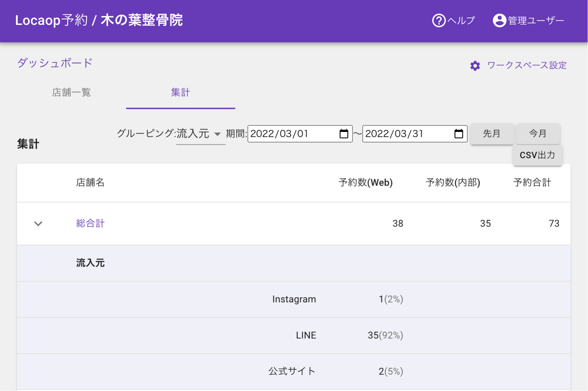The image size is (588, 391).
Task: Click inside the start date input field
Action: click(290, 134)
